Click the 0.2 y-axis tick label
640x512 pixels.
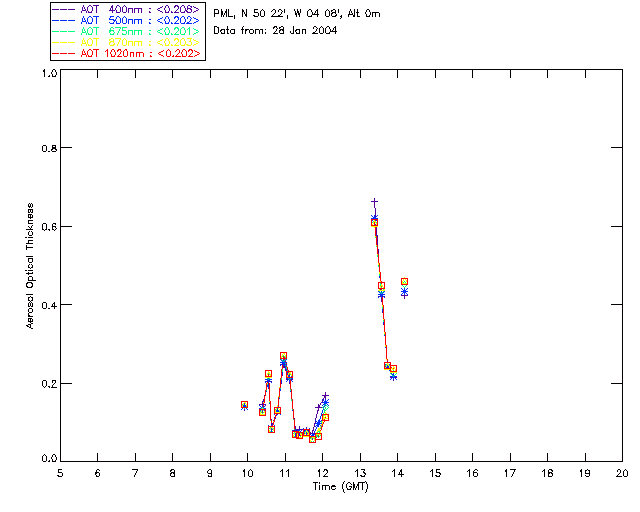coord(49,384)
